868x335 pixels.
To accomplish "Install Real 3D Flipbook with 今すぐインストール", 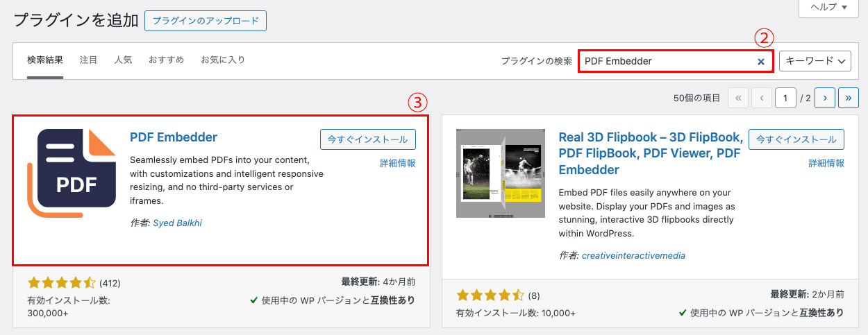I will point(796,139).
